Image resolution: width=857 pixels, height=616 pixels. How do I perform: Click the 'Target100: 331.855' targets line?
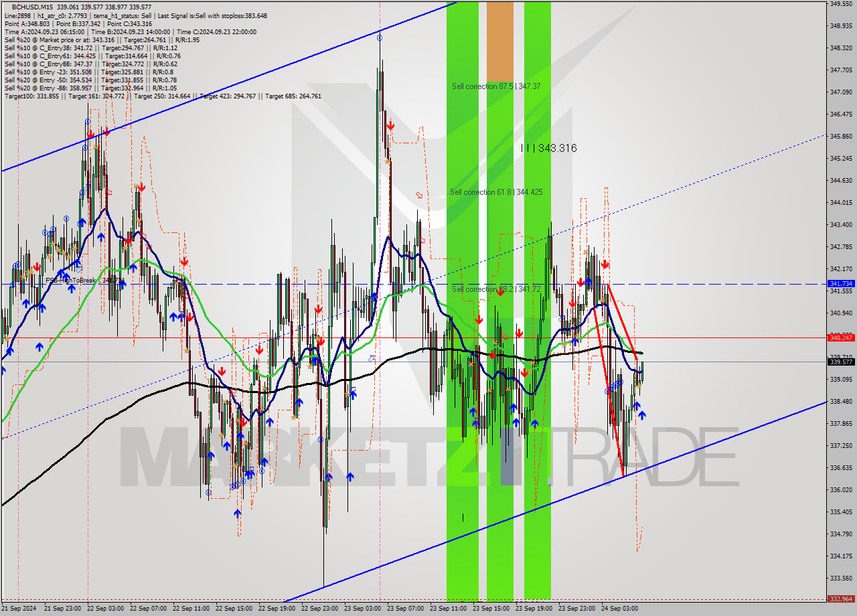[163, 96]
